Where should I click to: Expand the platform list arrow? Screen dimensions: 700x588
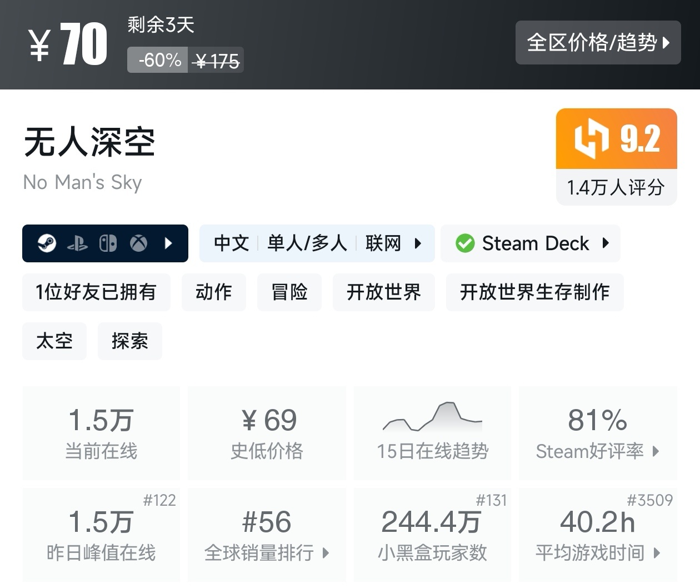[x=168, y=243]
